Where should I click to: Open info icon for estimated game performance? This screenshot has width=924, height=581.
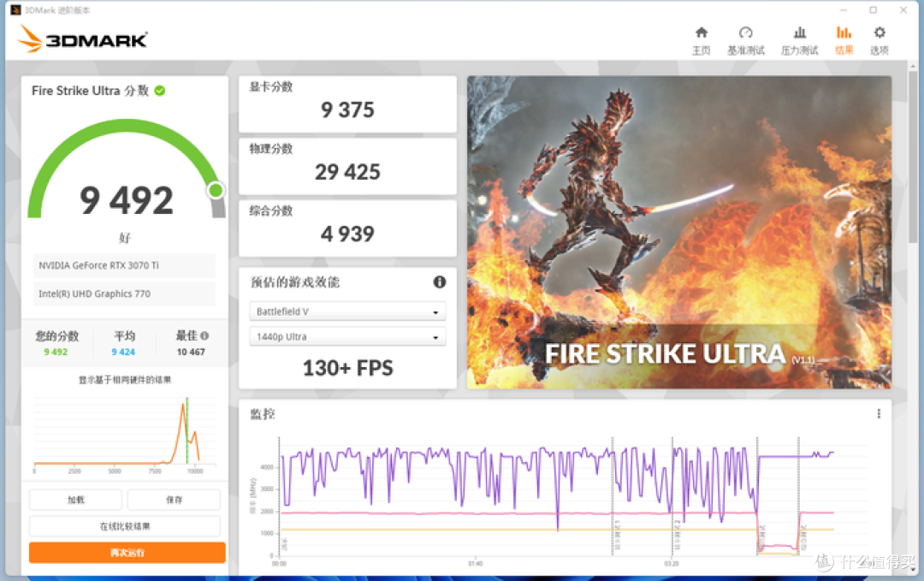click(x=440, y=282)
